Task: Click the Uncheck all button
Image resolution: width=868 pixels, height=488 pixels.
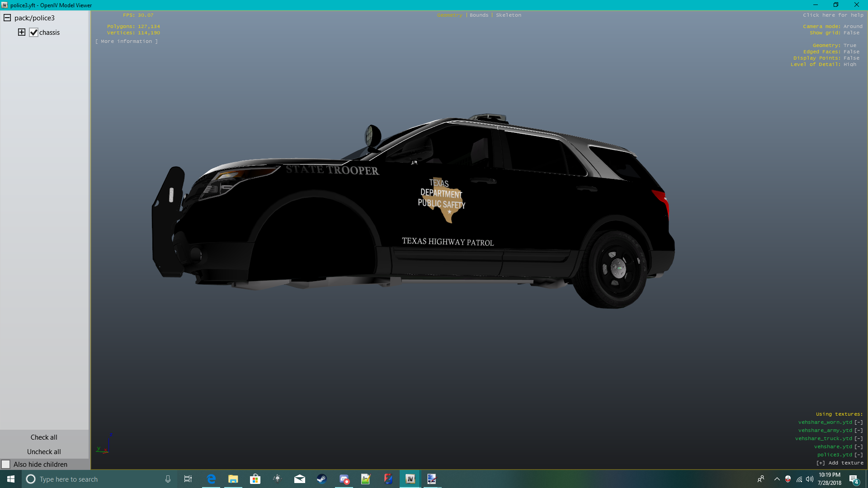Action: (44, 451)
